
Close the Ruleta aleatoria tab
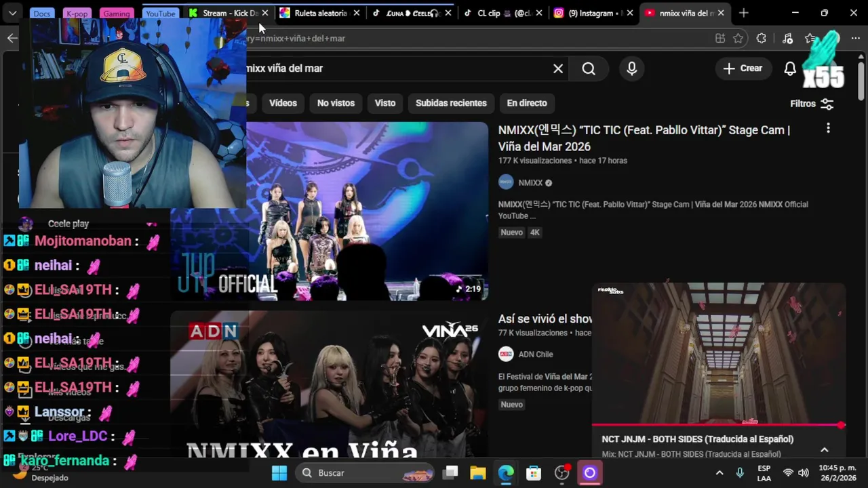coord(357,13)
